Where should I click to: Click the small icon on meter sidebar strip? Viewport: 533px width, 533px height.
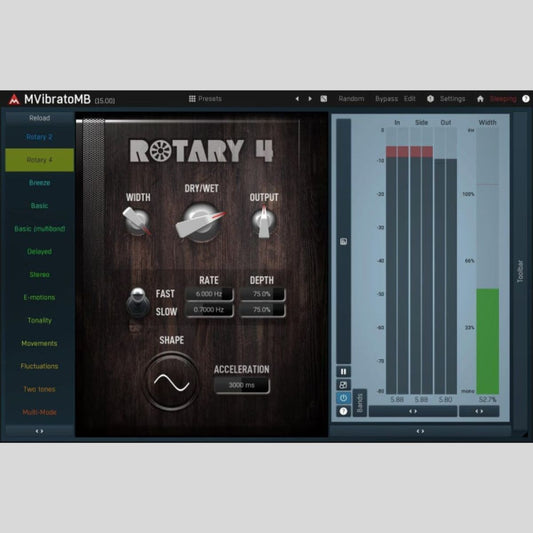tap(343, 241)
